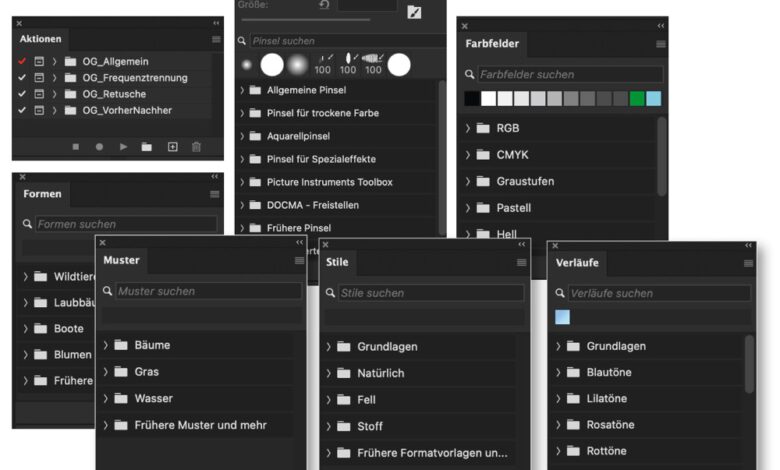Open the brush settings icon beside size field
Image resolution: width=780 pixels, height=470 pixels.
click(415, 11)
